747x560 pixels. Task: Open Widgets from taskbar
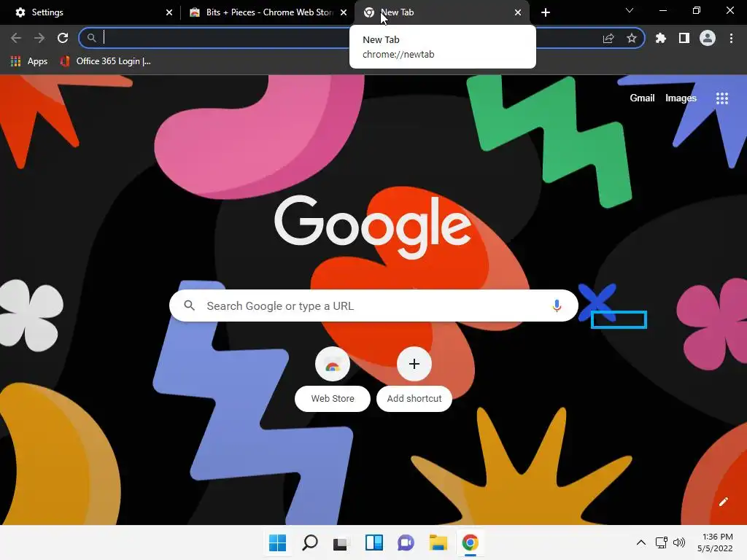(374, 542)
